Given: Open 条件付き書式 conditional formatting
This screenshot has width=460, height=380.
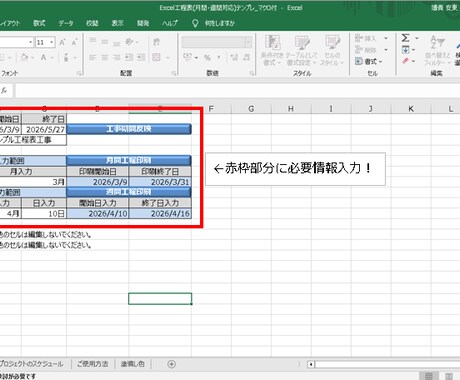Looking at the screenshot, I should tap(272, 50).
